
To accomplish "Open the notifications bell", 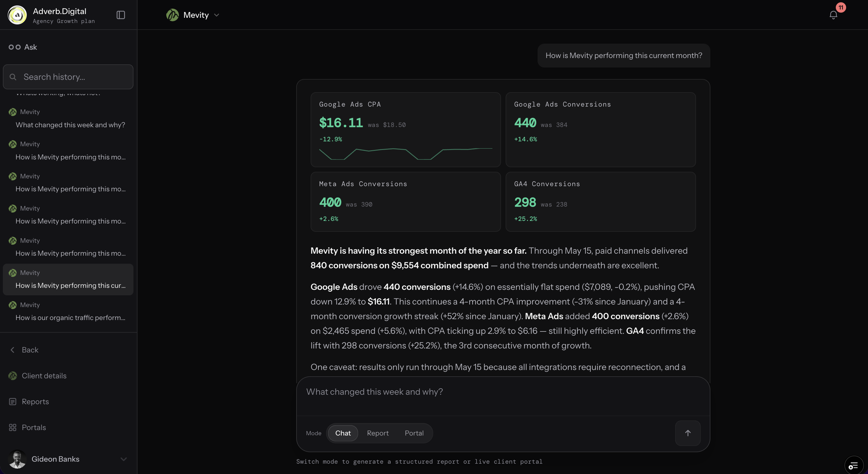I will 833,15.
